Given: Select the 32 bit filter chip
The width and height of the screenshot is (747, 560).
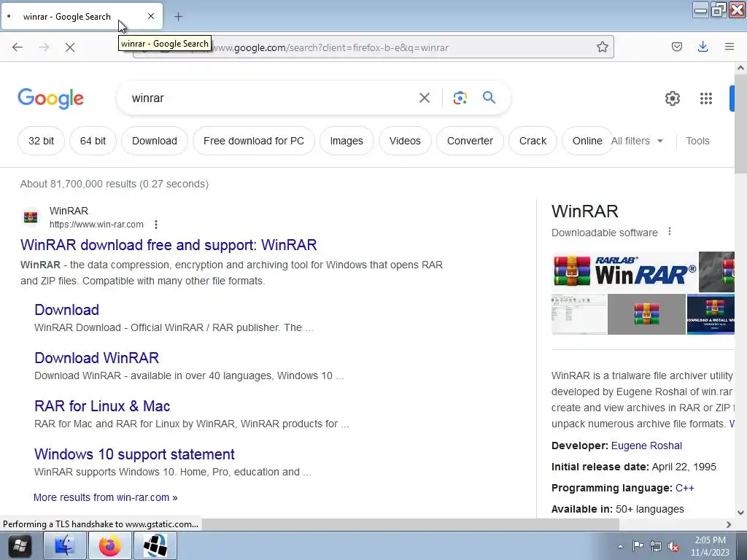Looking at the screenshot, I should pos(41,141).
